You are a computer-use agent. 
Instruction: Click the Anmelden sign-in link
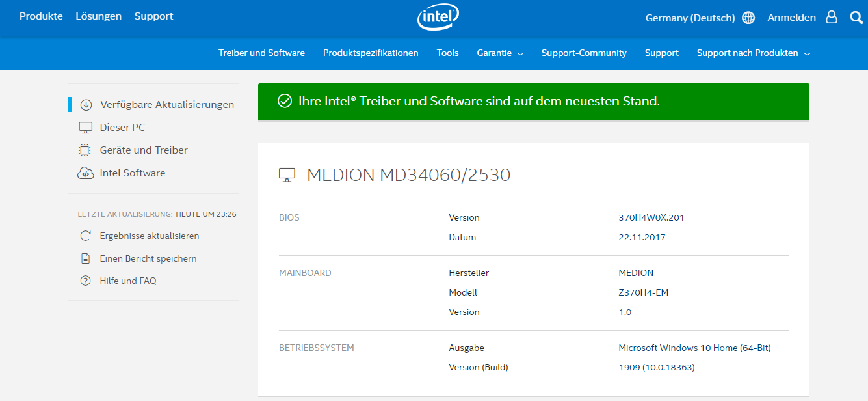791,18
